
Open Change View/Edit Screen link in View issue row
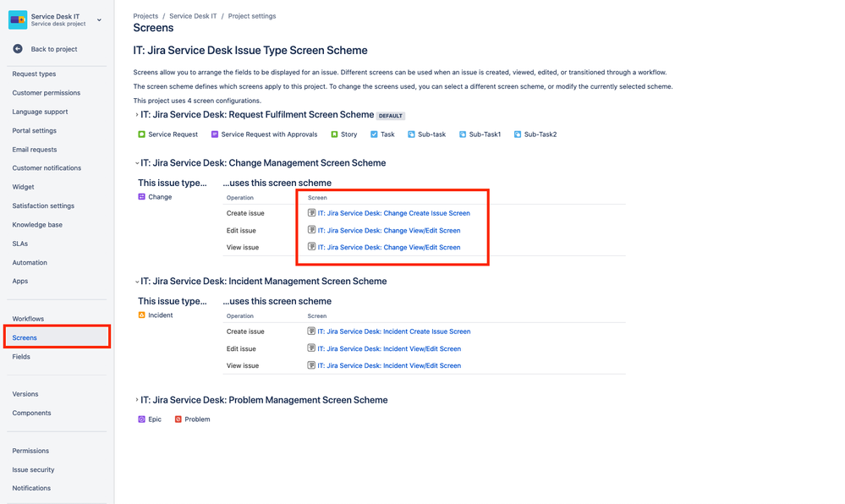[388, 247]
